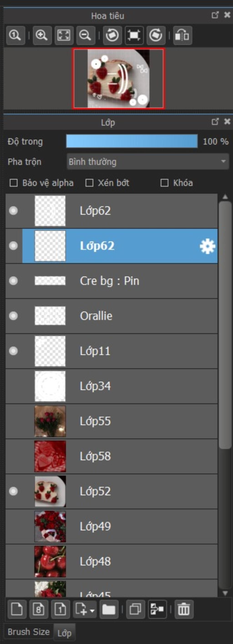This screenshot has height=644, width=233.
Task: Reset view to 100% zoom icon
Action: click(15, 35)
